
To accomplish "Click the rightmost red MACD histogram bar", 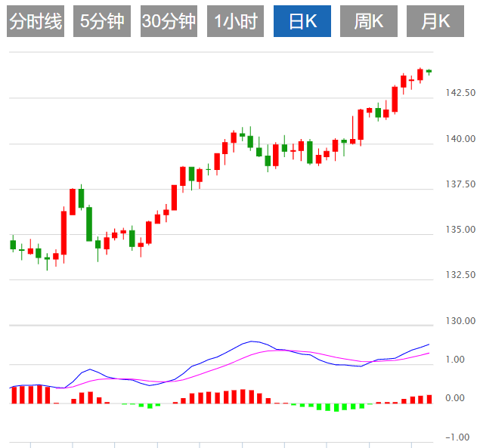I will [x=429, y=399].
